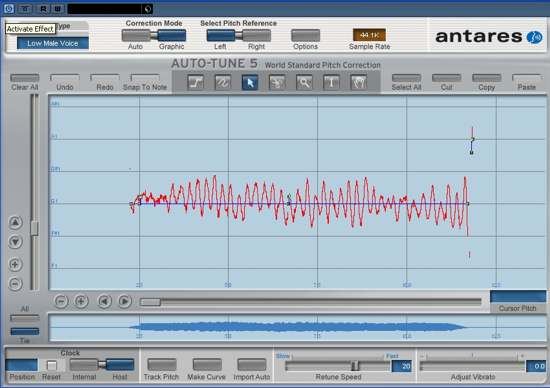Image resolution: width=550 pixels, height=388 pixels.
Task: Click the Adjust Vibrato value field 0.0
Action: (536, 366)
